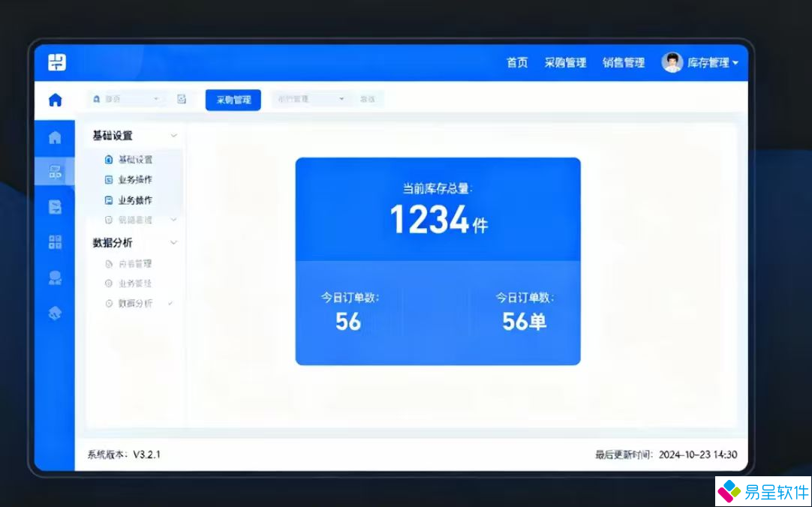Click the app logo in the blue header
Screen dimensions: 812x507
(57, 62)
